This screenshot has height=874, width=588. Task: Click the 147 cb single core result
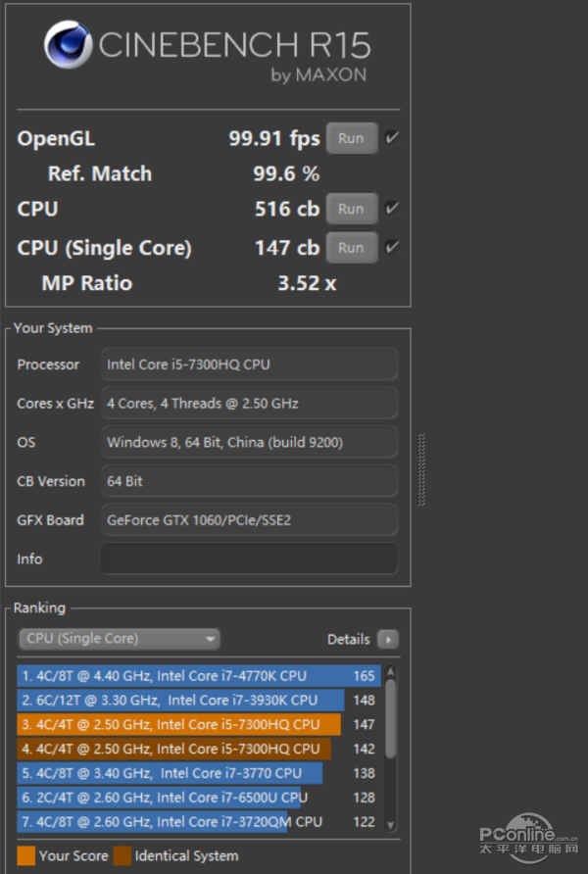(287, 248)
